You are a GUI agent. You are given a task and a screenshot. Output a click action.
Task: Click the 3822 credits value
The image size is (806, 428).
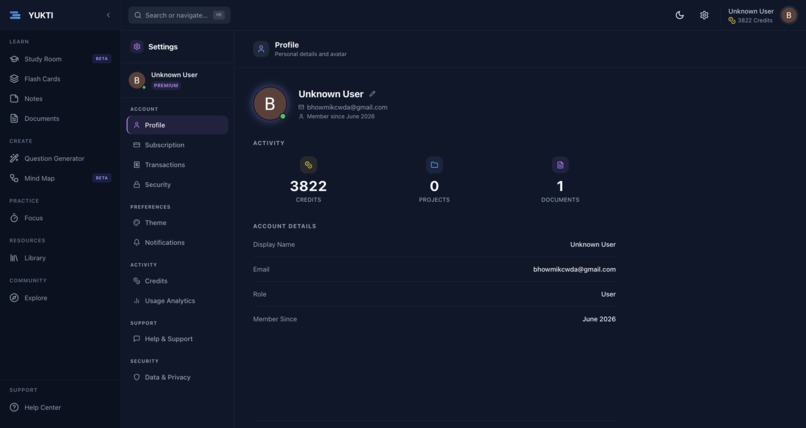coord(308,186)
